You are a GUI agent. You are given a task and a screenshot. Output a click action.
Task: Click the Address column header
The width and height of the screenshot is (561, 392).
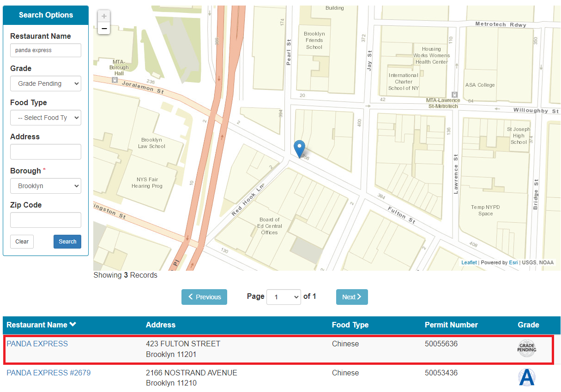point(161,325)
